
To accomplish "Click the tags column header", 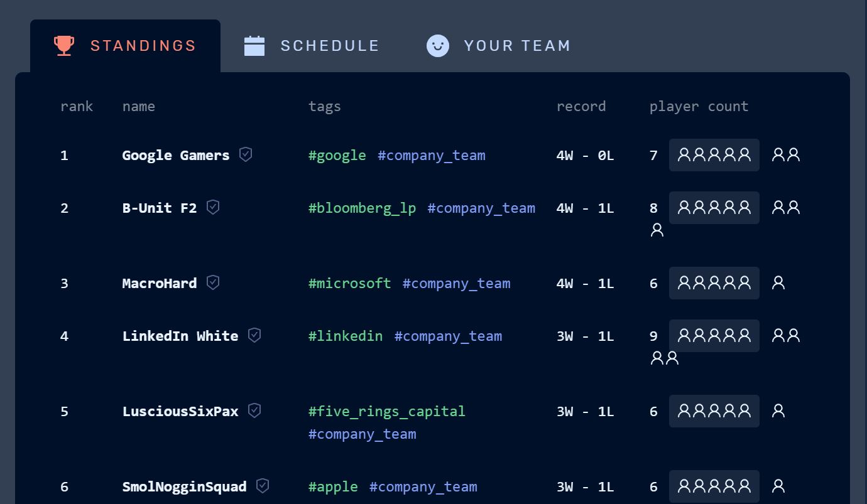I will [325, 107].
